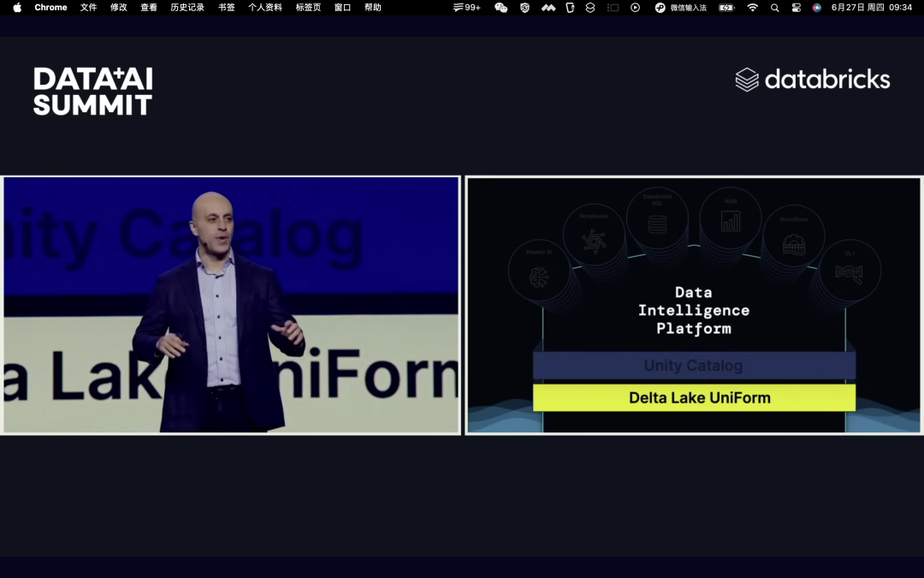
Task: Click the cup-shaped menu bar icon
Action: coord(570,8)
